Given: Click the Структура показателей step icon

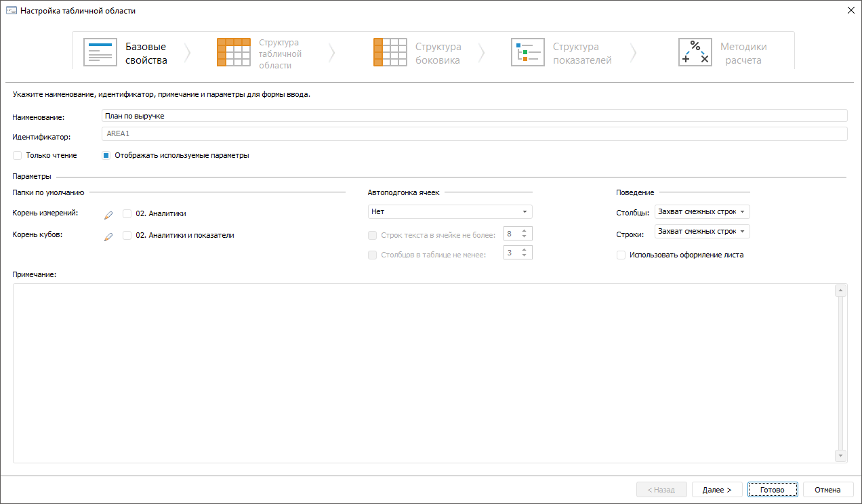Looking at the screenshot, I should 528,52.
